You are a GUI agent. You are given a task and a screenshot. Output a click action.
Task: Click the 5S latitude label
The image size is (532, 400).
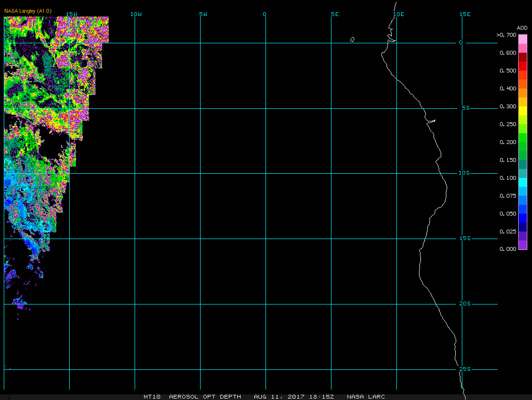point(466,108)
